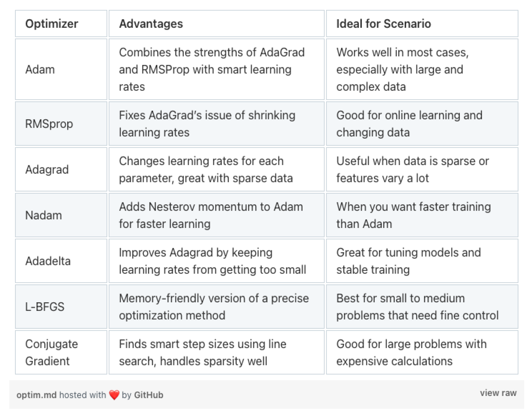Select the Adagrad optimizer cell
This screenshot has height=418, width=532.
click(47, 169)
